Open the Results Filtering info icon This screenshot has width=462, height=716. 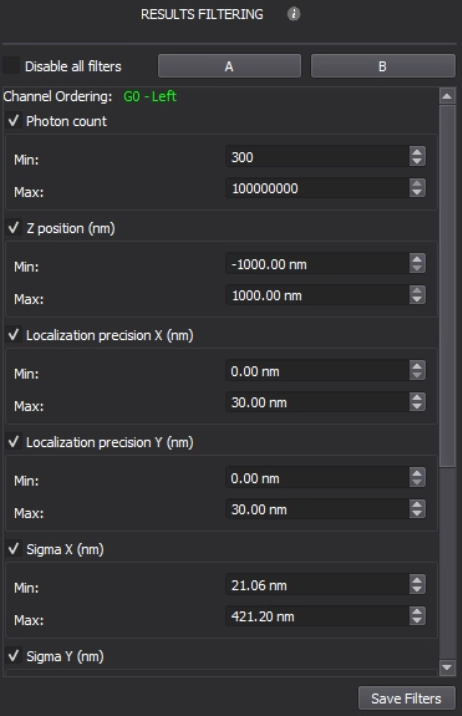[x=294, y=14]
